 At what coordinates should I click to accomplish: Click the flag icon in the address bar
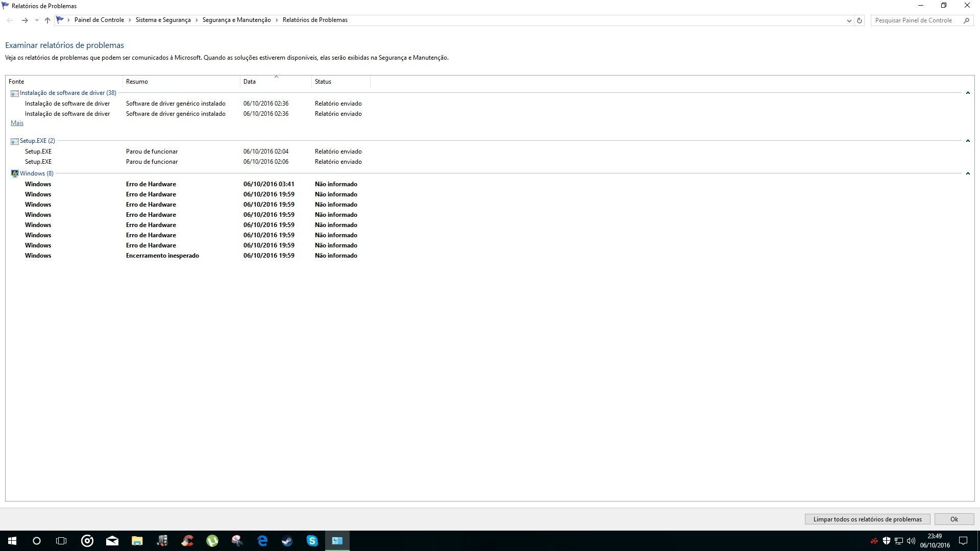click(x=60, y=20)
